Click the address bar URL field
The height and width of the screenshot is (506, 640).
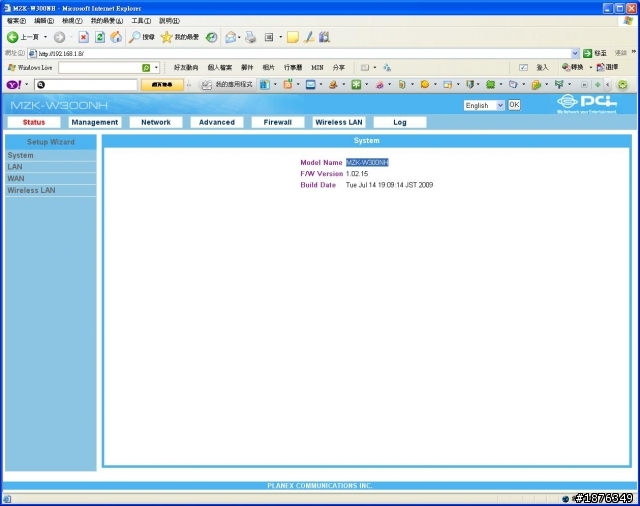pos(304,53)
